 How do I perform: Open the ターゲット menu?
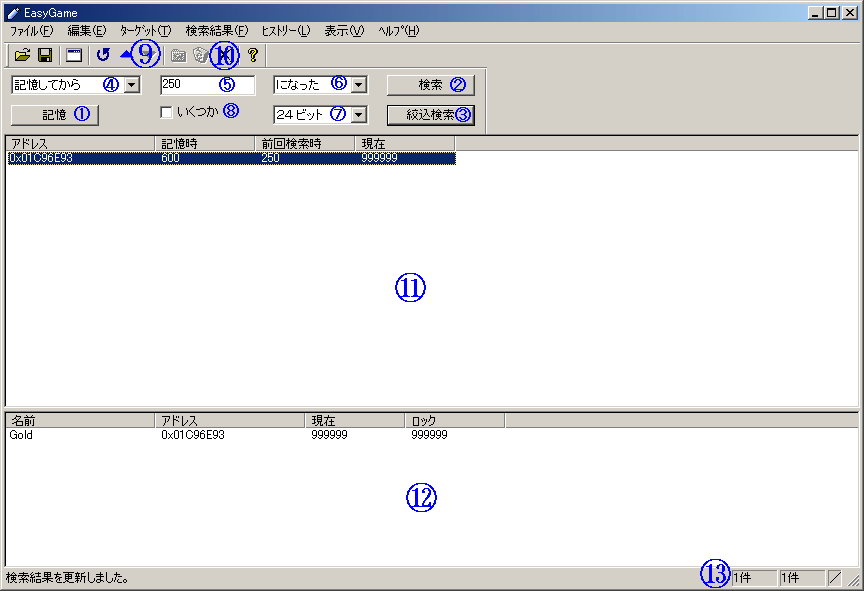[x=145, y=31]
